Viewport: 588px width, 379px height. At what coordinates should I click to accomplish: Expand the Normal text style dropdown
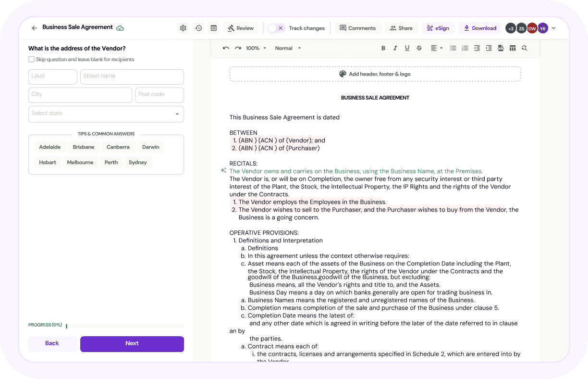click(288, 48)
